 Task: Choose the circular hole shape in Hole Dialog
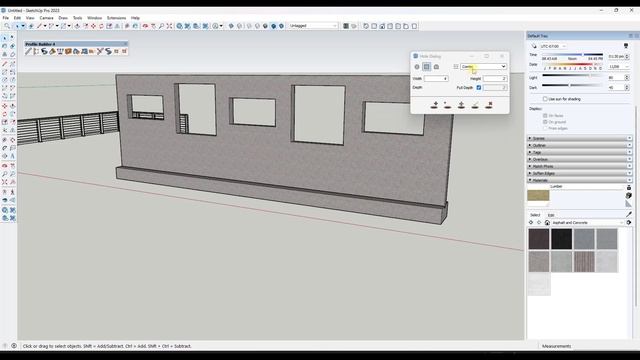click(417, 67)
